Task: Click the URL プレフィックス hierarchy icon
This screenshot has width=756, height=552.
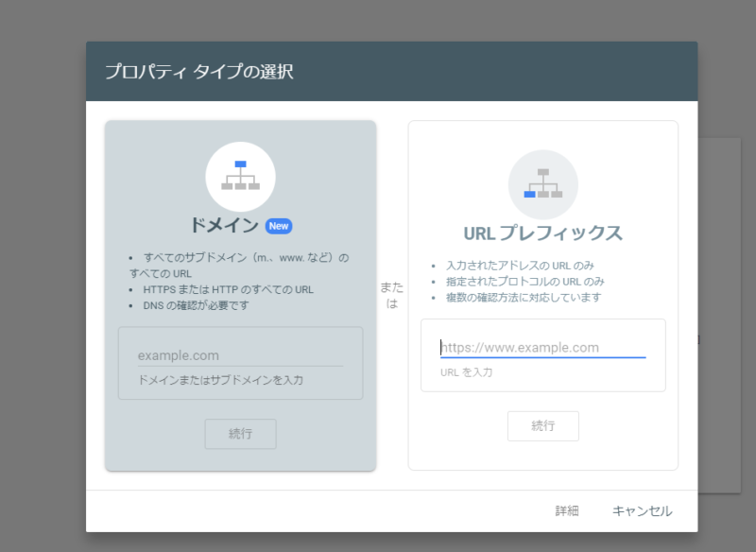Action: [543, 184]
